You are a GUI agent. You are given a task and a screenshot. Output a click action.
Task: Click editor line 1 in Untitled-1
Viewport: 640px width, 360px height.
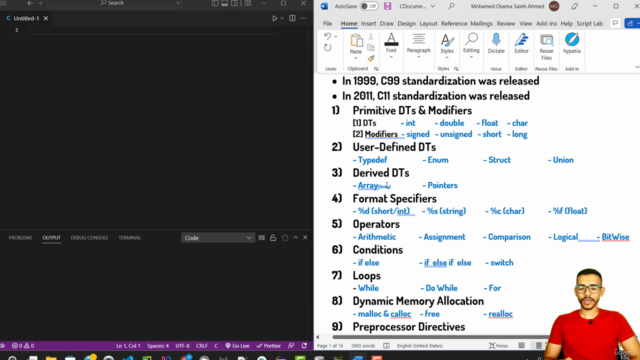point(155,30)
